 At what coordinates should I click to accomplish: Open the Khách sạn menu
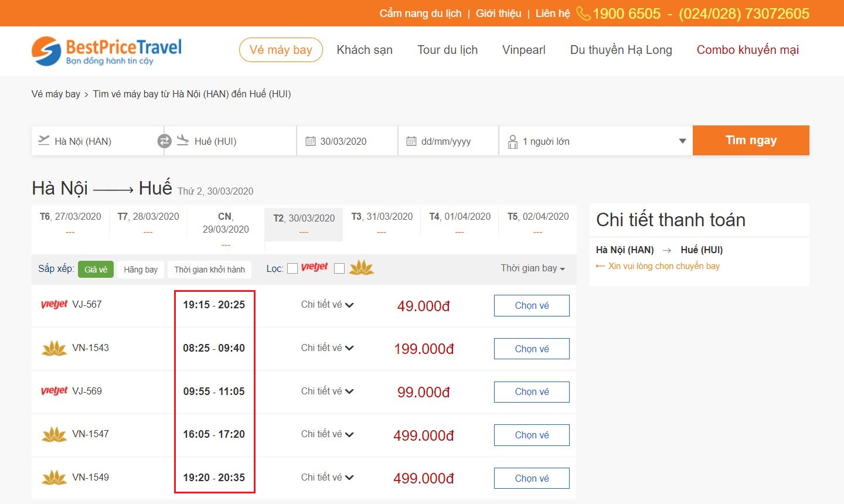point(365,50)
